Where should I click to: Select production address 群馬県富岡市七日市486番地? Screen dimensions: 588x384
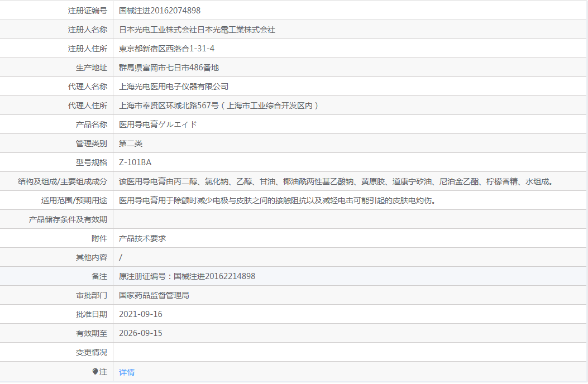(169, 68)
